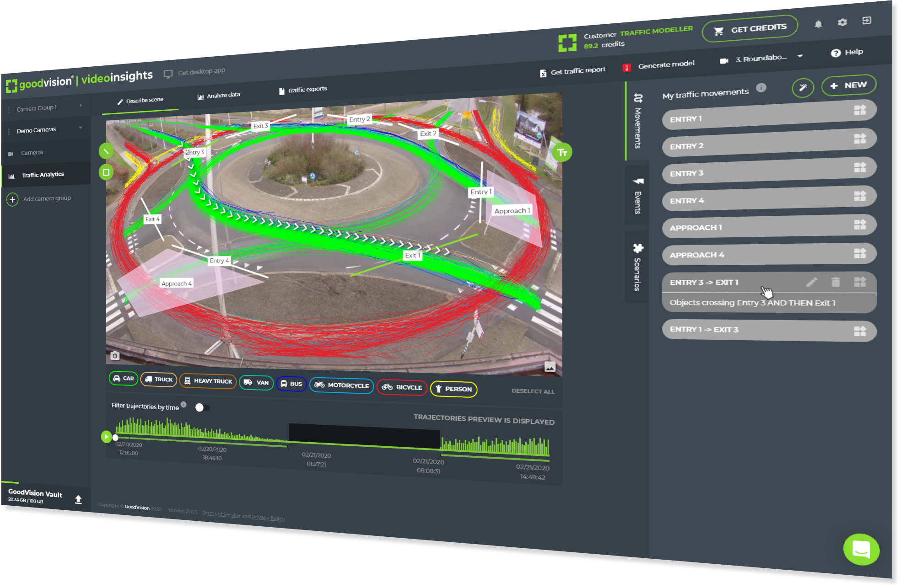Click Generate model
The height and width of the screenshot is (588, 901).
coord(659,65)
